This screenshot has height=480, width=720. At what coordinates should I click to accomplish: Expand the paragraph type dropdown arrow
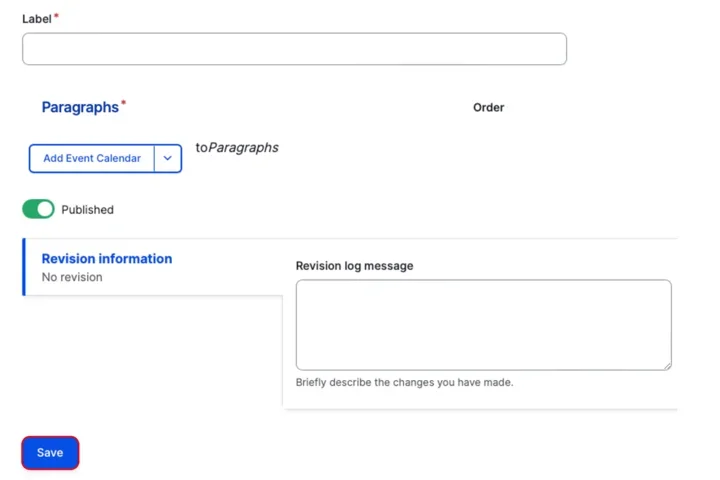168,158
